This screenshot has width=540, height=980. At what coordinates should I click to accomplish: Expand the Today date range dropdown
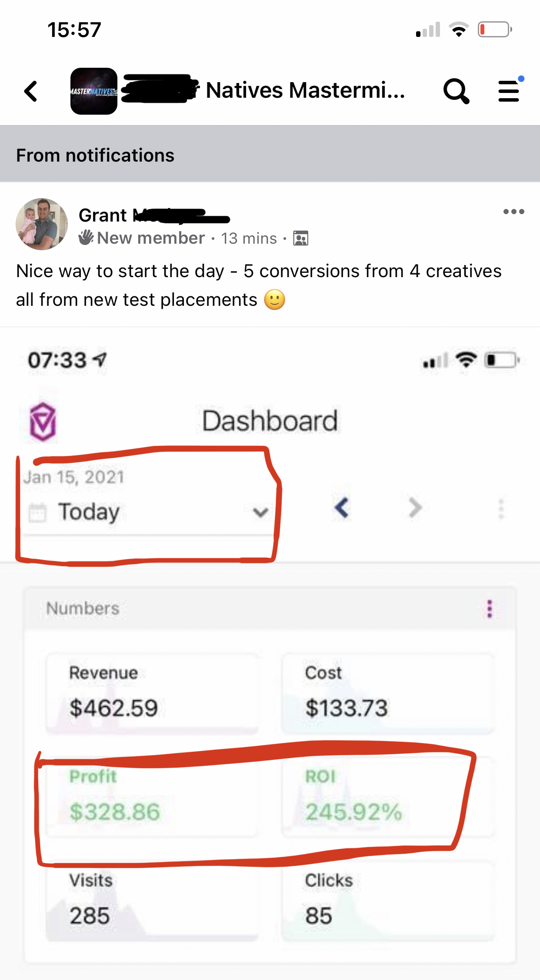tap(148, 512)
